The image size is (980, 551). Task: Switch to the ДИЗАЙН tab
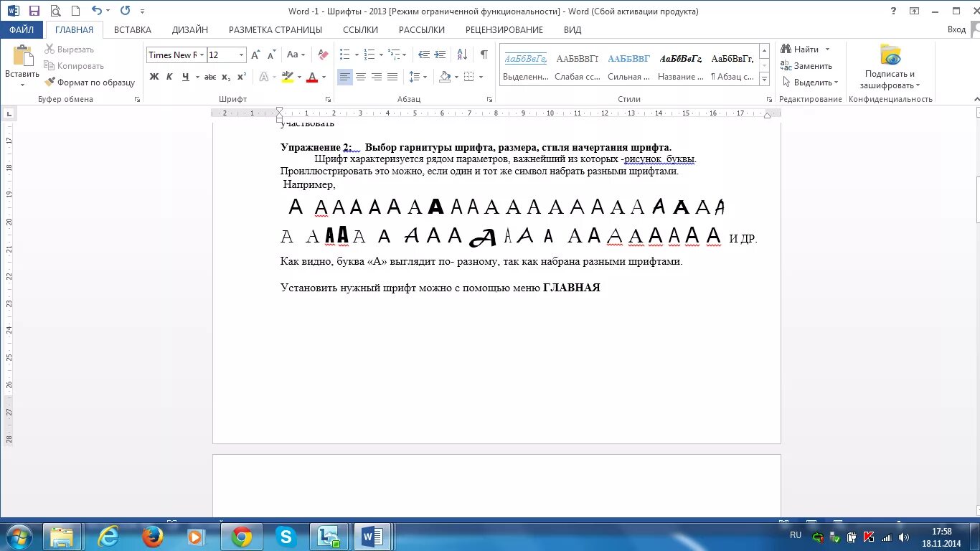[190, 29]
